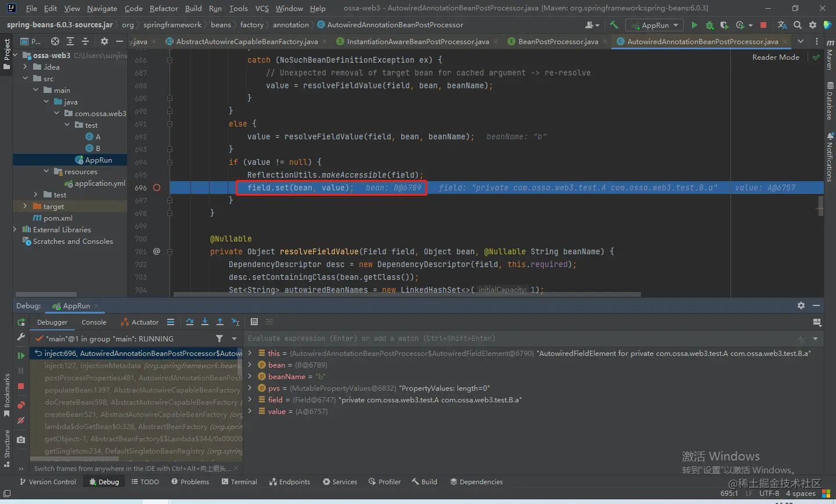Click the camera thread dump icon

(21, 440)
